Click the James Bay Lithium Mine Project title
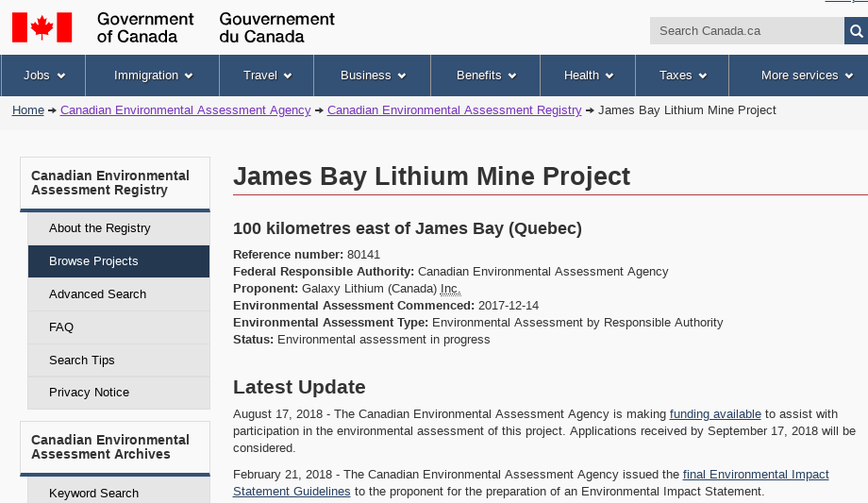Screen dimensions: 868x503 click(431, 176)
